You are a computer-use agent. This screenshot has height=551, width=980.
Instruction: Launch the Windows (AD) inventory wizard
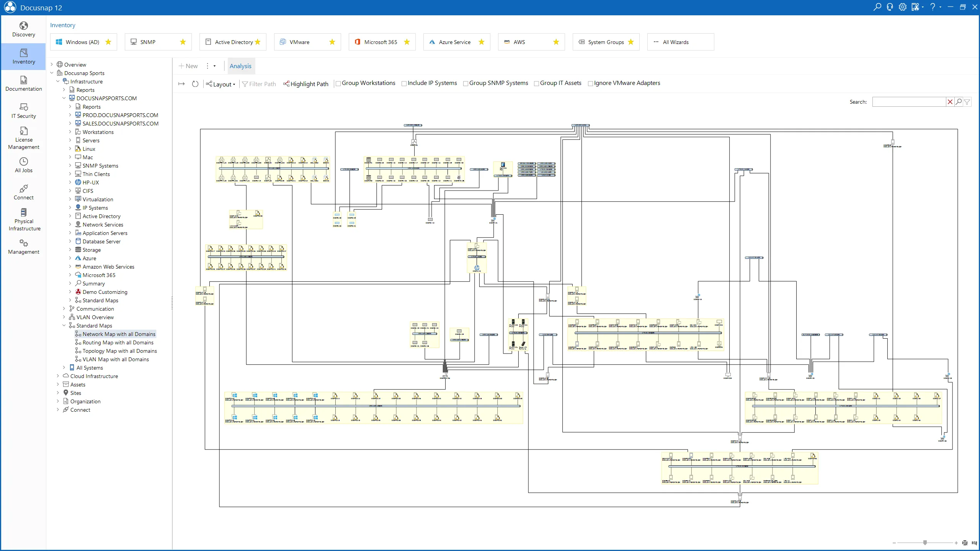(83, 42)
